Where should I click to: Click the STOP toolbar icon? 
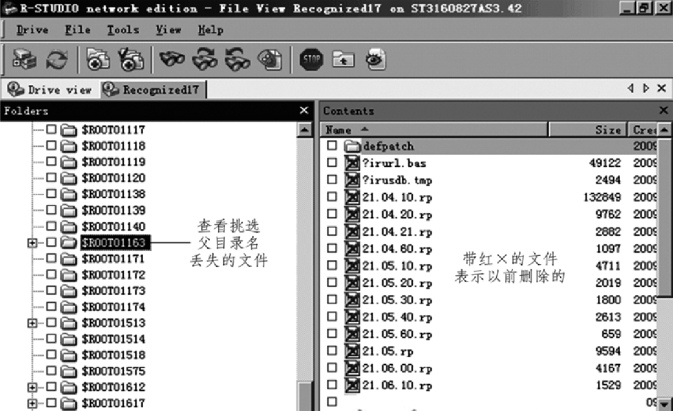point(311,59)
